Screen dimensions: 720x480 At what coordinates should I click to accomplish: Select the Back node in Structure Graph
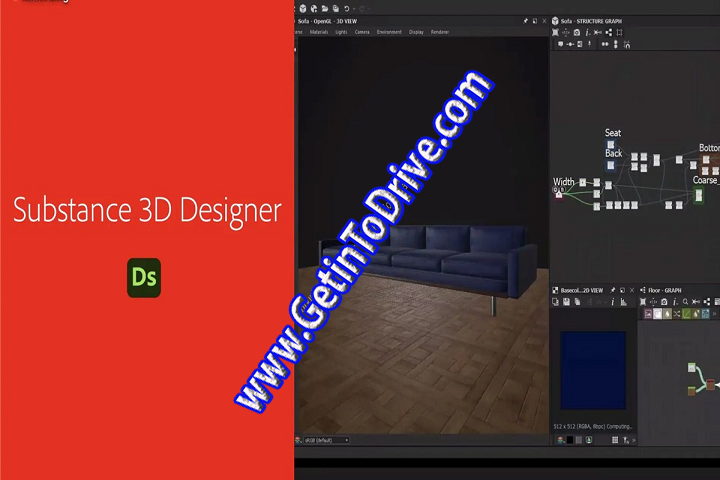click(611, 165)
